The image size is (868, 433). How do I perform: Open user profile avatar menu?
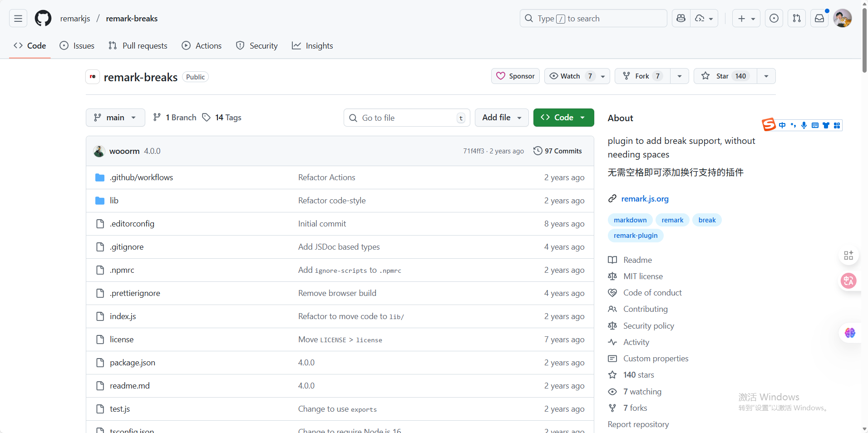click(x=843, y=19)
